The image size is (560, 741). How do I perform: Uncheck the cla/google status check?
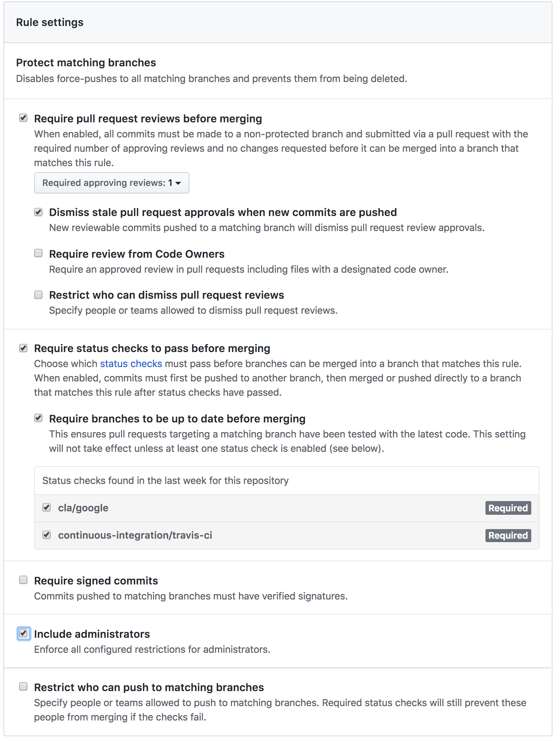[x=47, y=508]
